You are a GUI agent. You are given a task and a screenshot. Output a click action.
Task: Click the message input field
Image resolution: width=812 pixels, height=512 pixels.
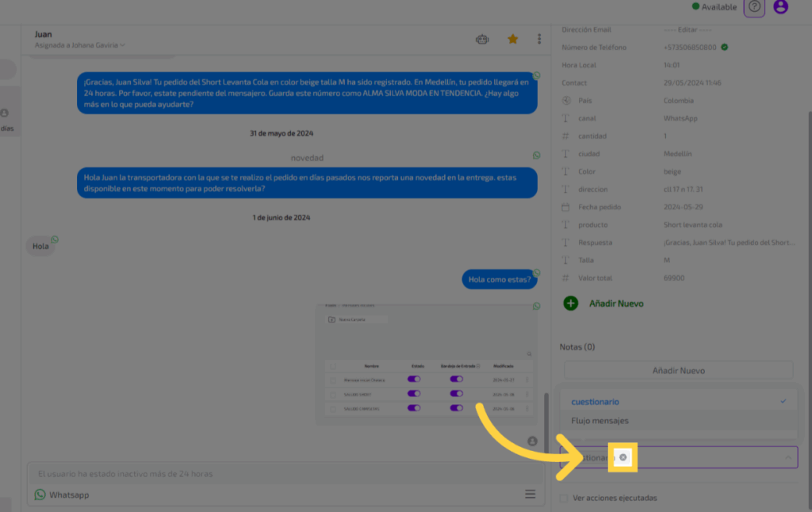pyautogui.click(x=278, y=474)
